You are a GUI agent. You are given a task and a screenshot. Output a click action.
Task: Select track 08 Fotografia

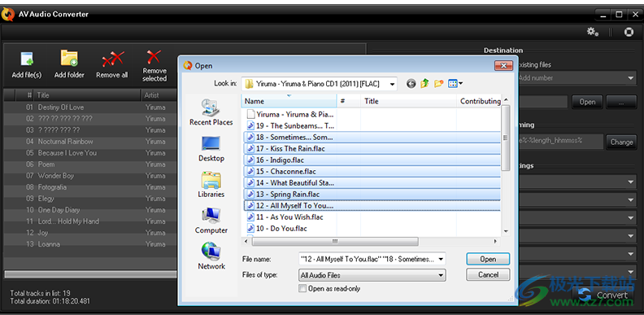click(x=90, y=187)
